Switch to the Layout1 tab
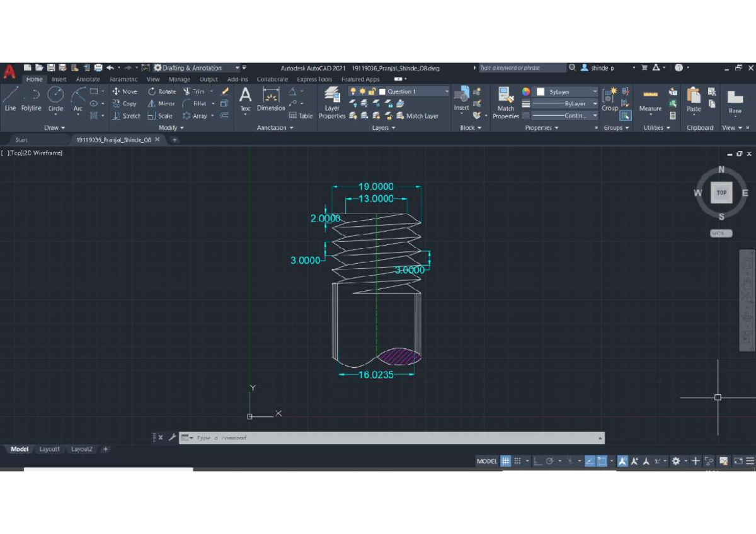The height and width of the screenshot is (534, 756). click(50, 449)
